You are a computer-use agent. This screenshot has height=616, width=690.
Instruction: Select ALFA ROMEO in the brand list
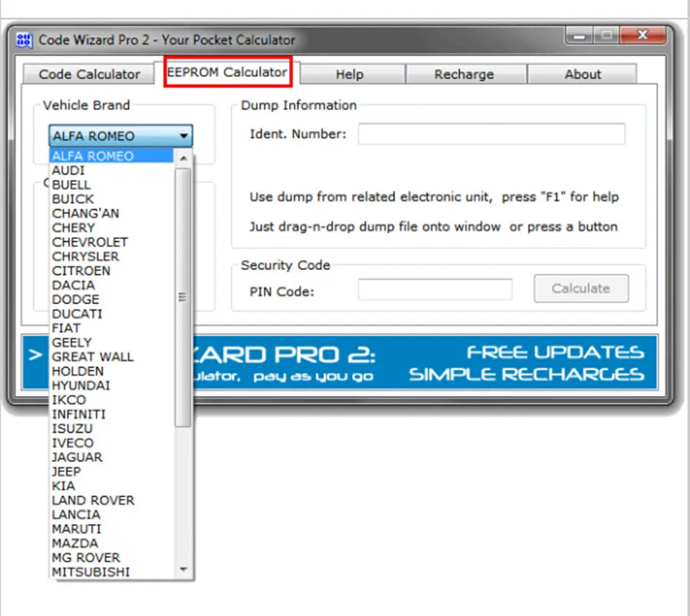point(111,156)
